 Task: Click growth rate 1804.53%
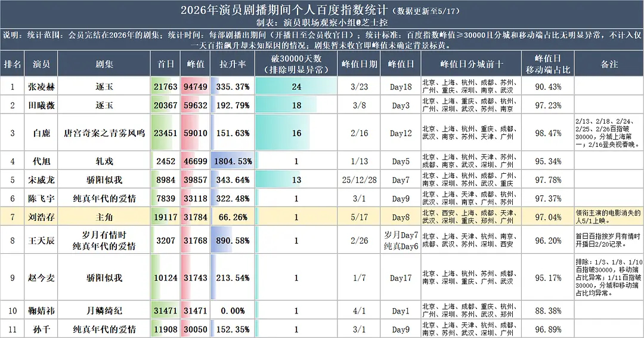click(233, 161)
